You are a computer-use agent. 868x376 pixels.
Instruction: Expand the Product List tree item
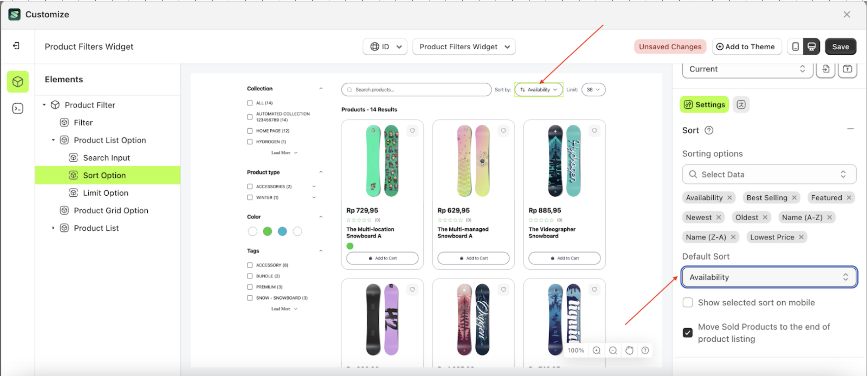click(x=53, y=228)
